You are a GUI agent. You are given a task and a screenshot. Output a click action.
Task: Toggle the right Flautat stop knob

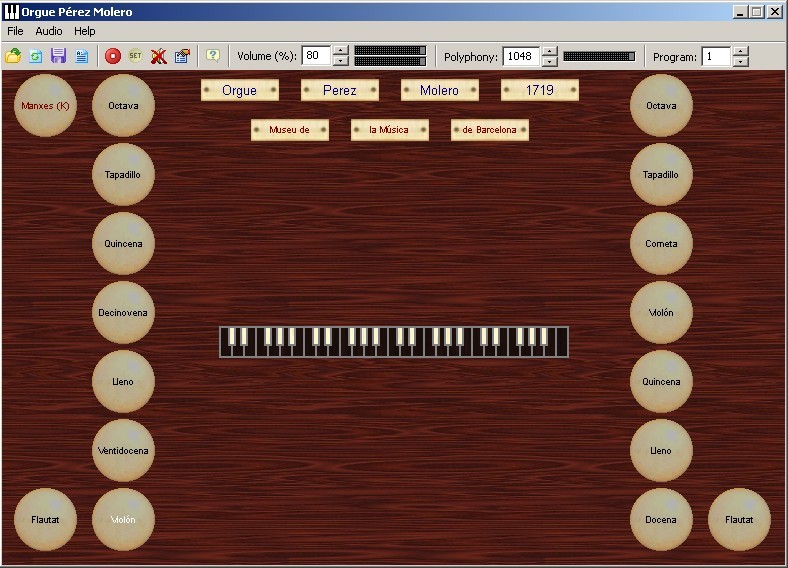tap(739, 519)
